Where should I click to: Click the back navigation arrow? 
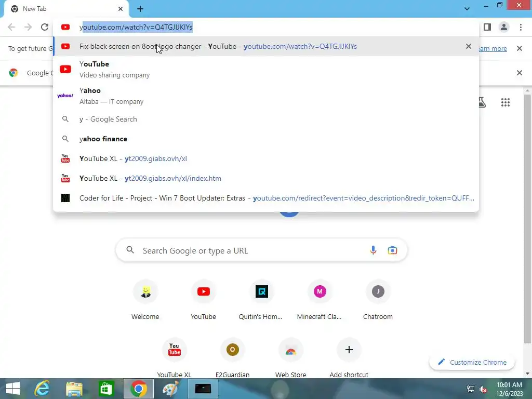(x=11, y=27)
